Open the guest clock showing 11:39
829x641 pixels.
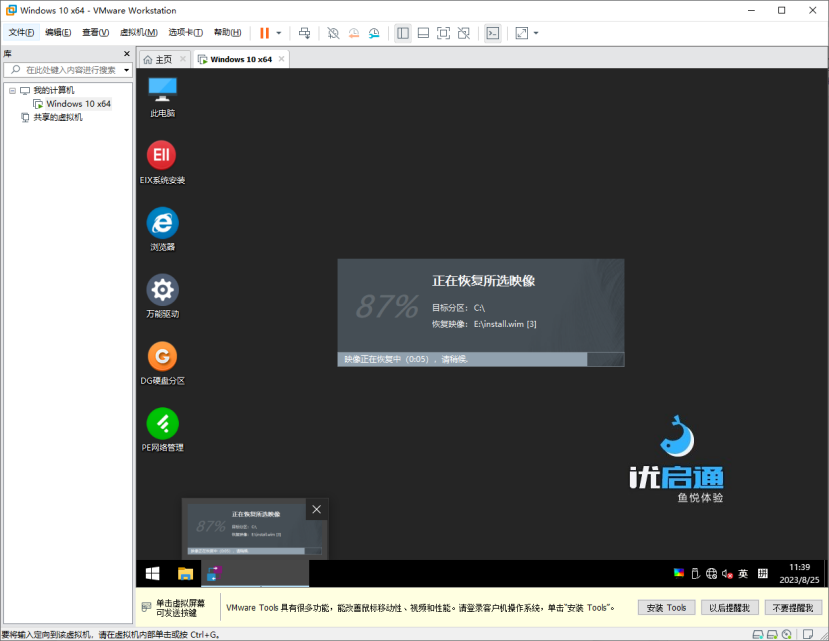pyautogui.click(x=799, y=573)
